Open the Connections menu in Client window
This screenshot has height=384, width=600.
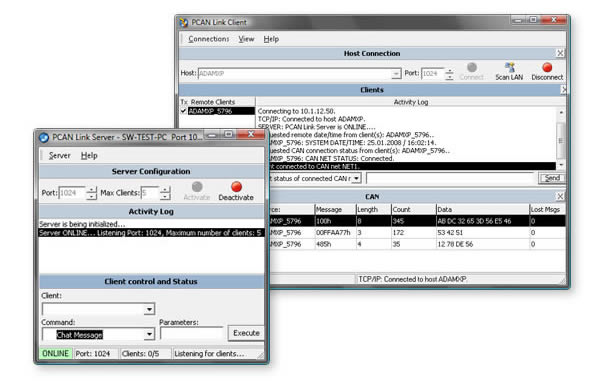point(209,39)
